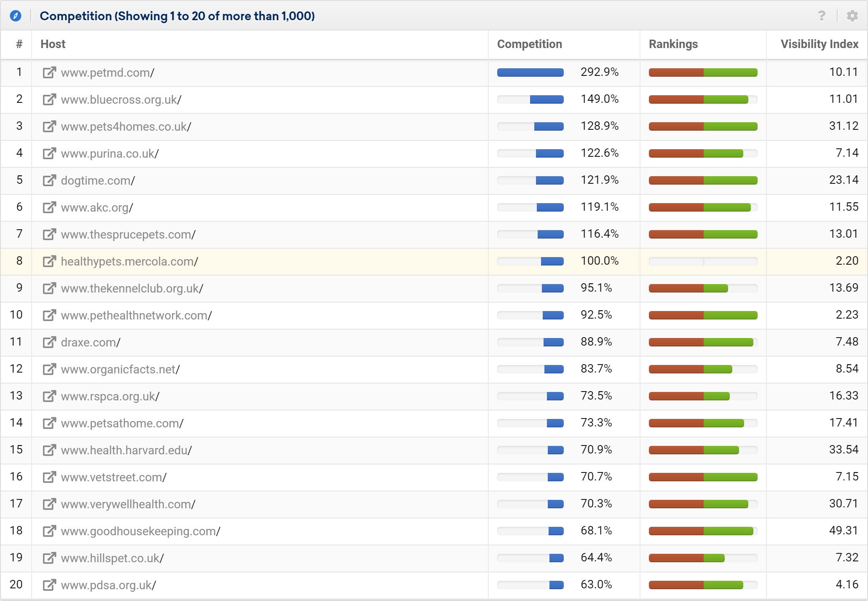Open external link icon for www.thekennelclub.org.uk
This screenshot has width=868, height=601.
click(49, 288)
